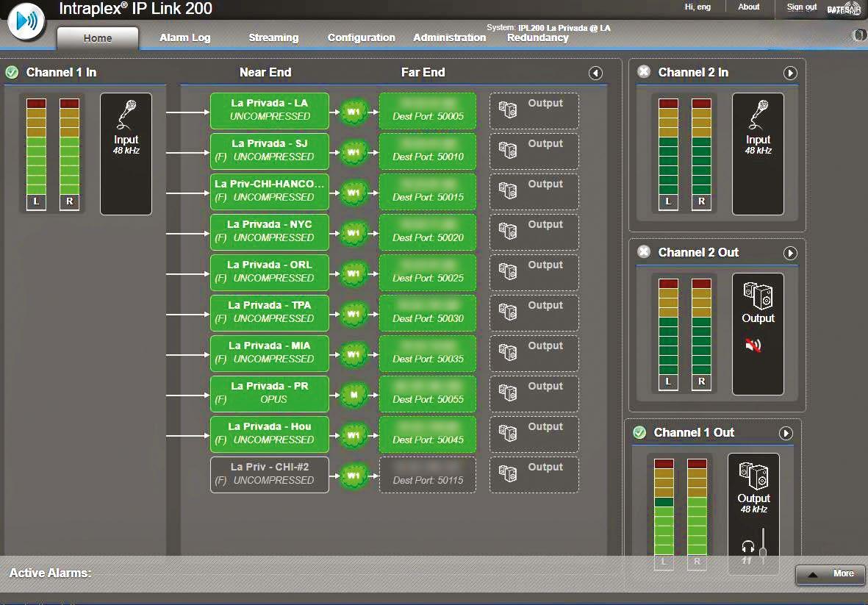Select the La Privada - ORL stream
This screenshot has width=868, height=605.
pyautogui.click(x=270, y=272)
